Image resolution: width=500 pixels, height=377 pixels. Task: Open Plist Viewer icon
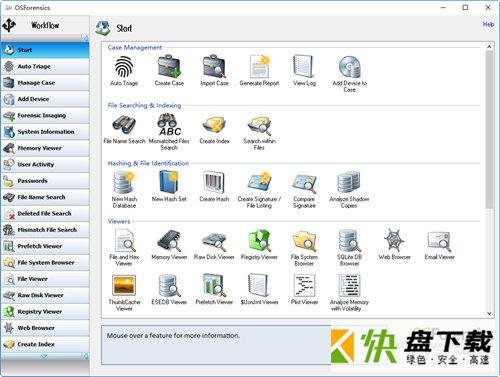pyautogui.click(x=304, y=285)
